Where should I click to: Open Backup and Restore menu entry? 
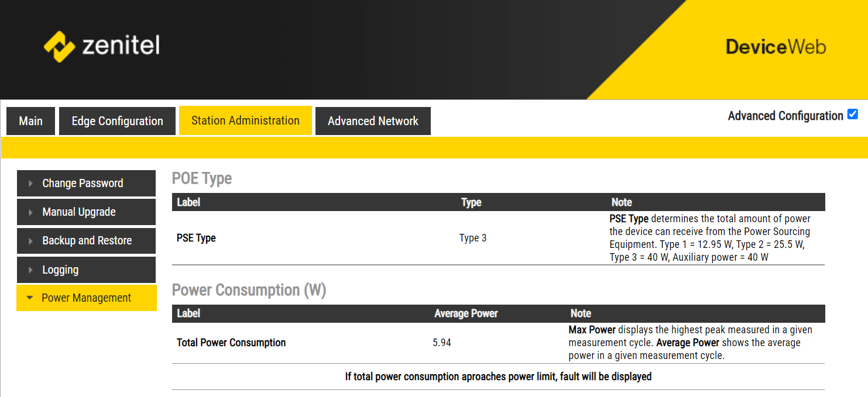86,240
